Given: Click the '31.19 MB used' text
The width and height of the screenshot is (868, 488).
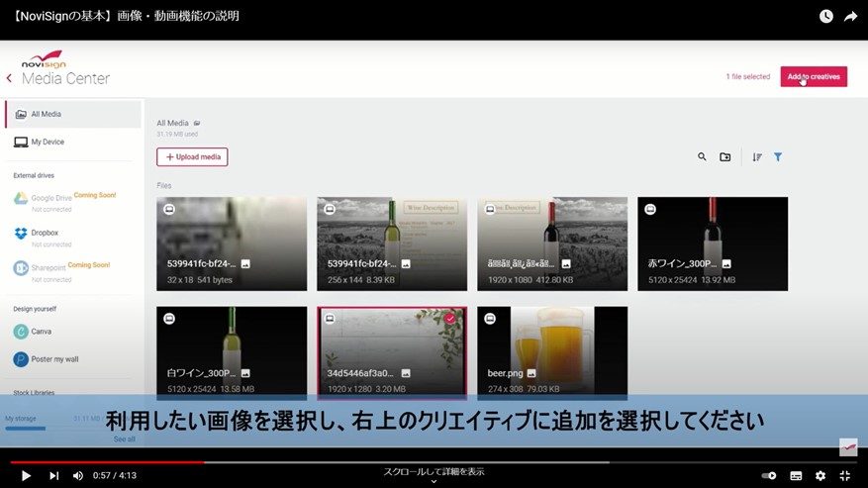Looking at the screenshot, I should [177, 134].
